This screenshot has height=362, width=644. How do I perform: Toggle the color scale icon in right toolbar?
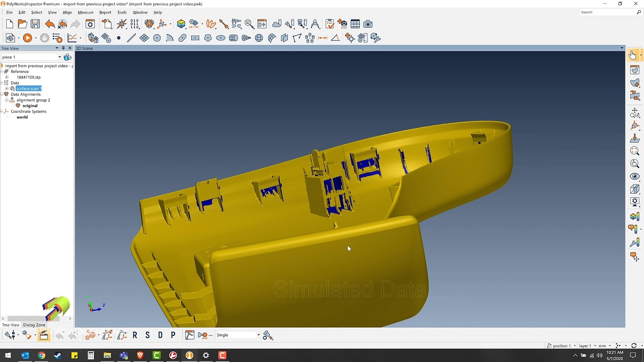point(634,217)
